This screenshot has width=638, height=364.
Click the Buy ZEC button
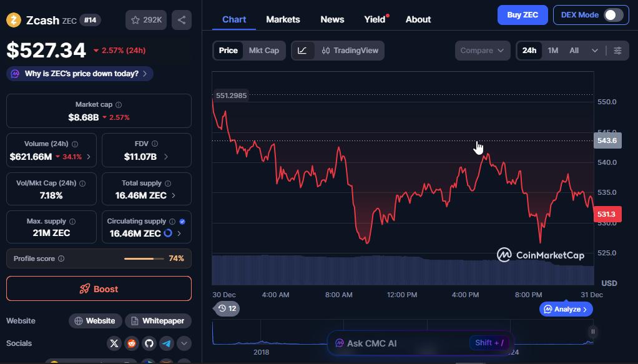point(523,15)
